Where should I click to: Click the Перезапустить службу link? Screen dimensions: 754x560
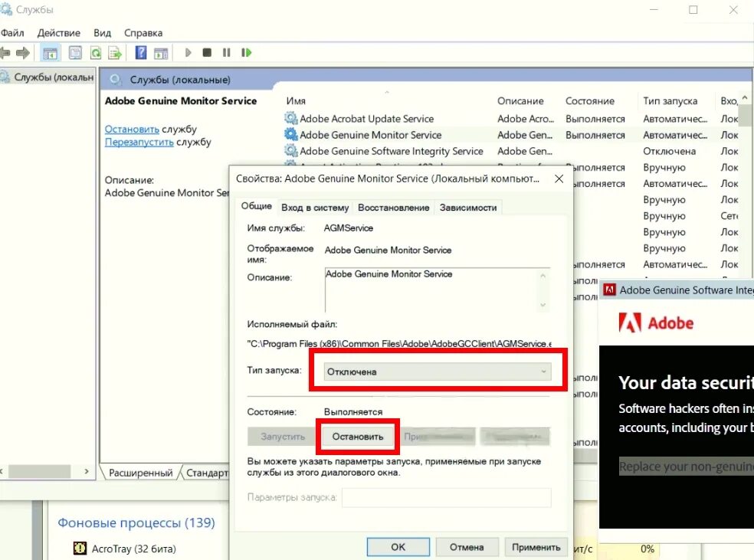click(139, 142)
